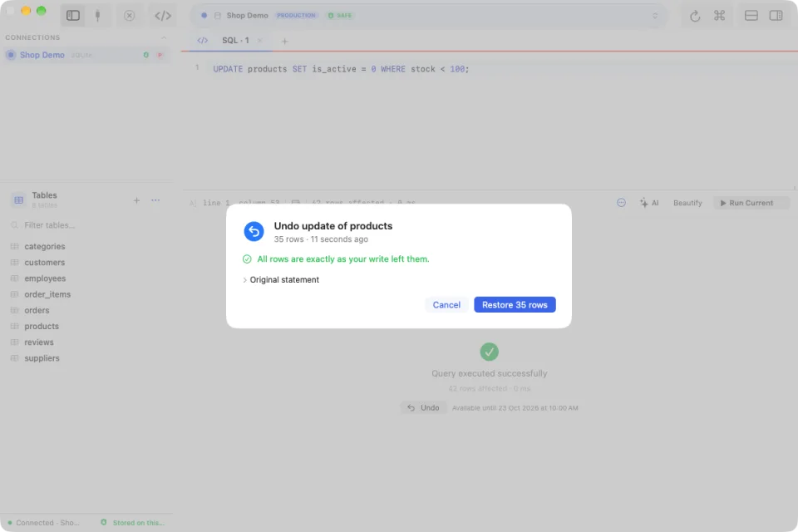The image size is (798, 532).
Task: Click the Undo button below query results
Action: (423, 408)
